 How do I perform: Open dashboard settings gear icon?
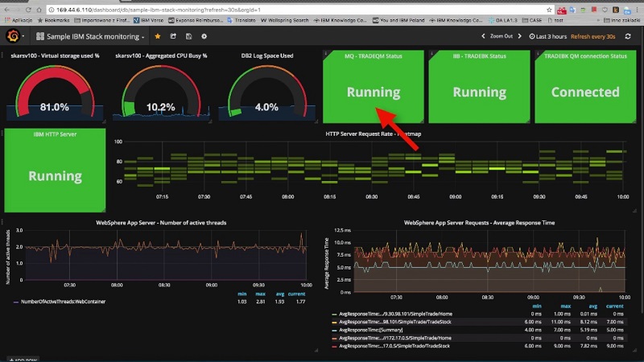pos(204,36)
